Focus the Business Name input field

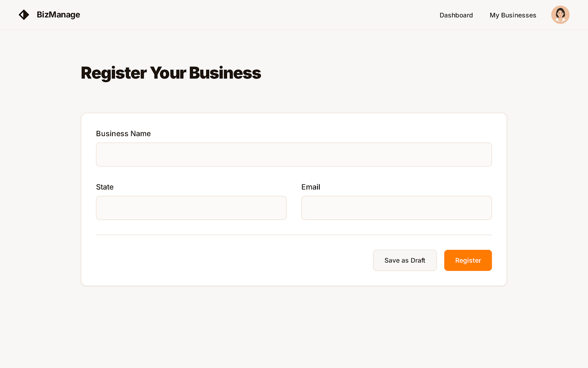(294, 155)
